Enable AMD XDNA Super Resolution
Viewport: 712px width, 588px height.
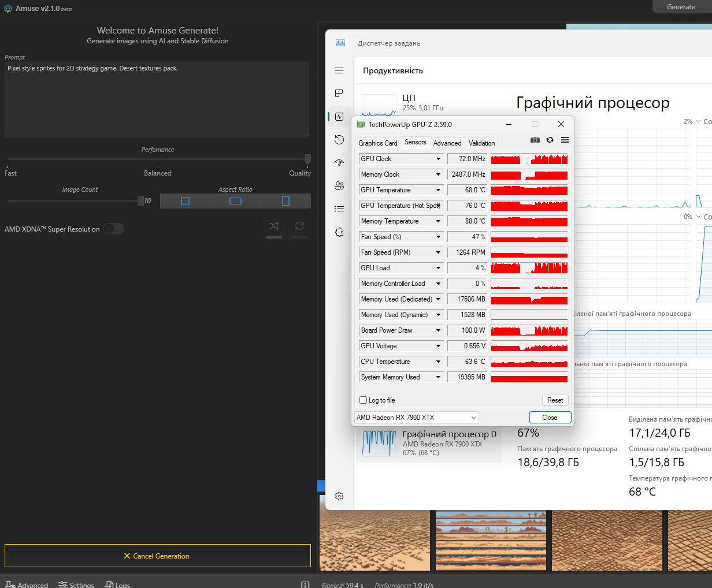(113, 229)
